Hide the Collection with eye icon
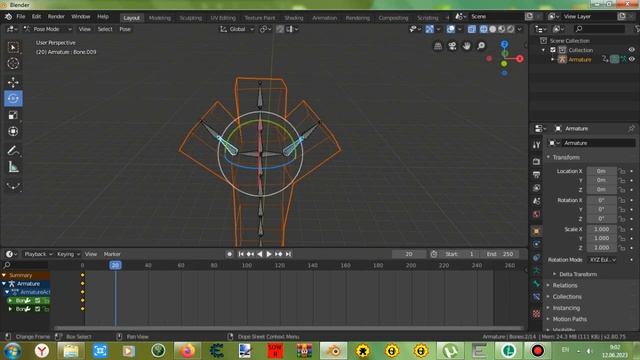The height and width of the screenshot is (360, 640). 631,50
